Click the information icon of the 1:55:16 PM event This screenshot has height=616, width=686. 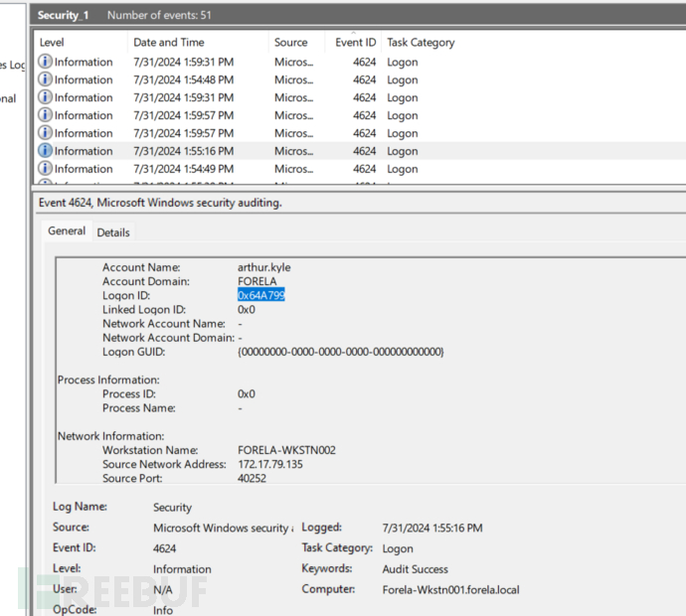coord(45,151)
